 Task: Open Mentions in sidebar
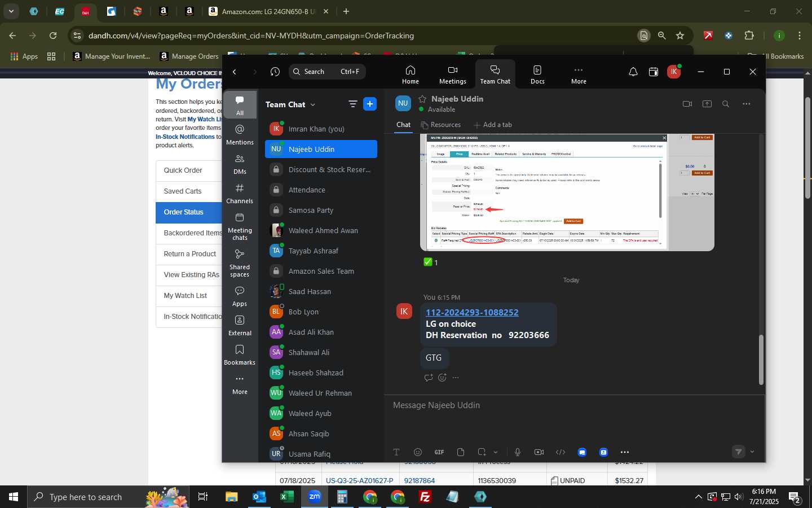240,135
